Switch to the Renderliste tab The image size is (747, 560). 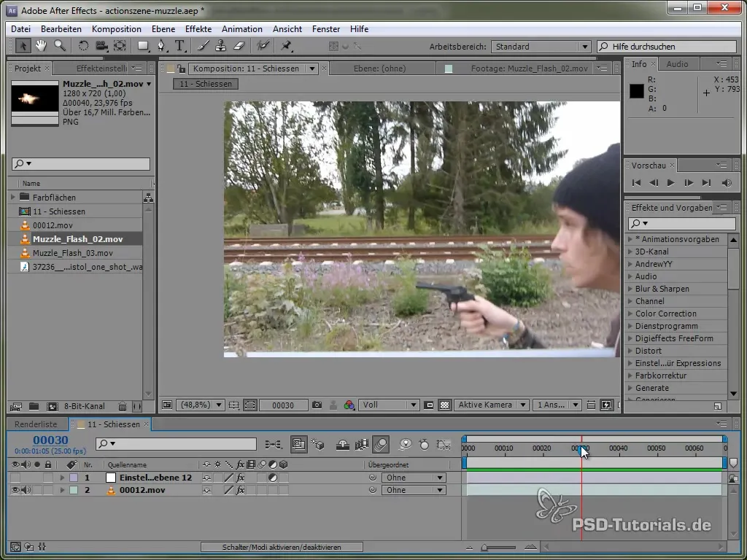pyautogui.click(x=36, y=424)
